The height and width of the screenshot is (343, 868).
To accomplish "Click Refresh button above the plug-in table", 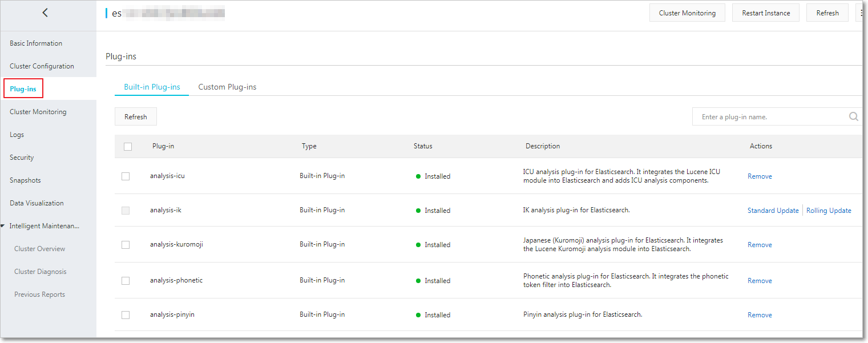I will (x=136, y=117).
